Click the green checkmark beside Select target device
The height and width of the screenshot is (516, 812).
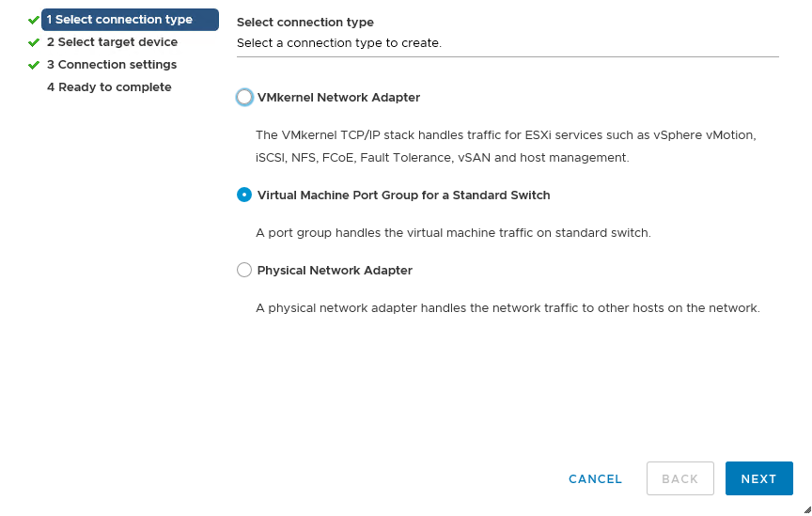tap(34, 42)
